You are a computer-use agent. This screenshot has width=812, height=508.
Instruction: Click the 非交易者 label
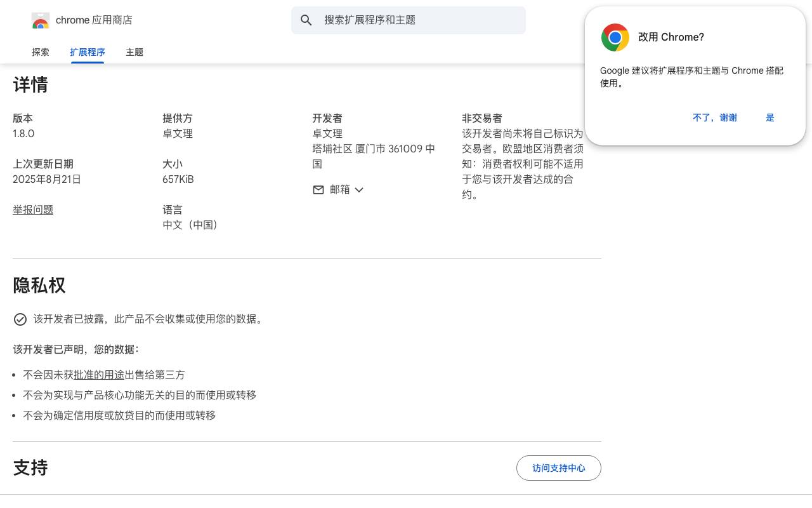coord(482,119)
